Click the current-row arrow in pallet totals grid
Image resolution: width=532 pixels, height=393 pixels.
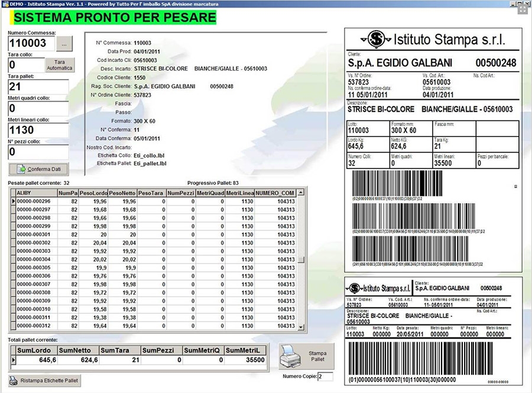point(13,359)
